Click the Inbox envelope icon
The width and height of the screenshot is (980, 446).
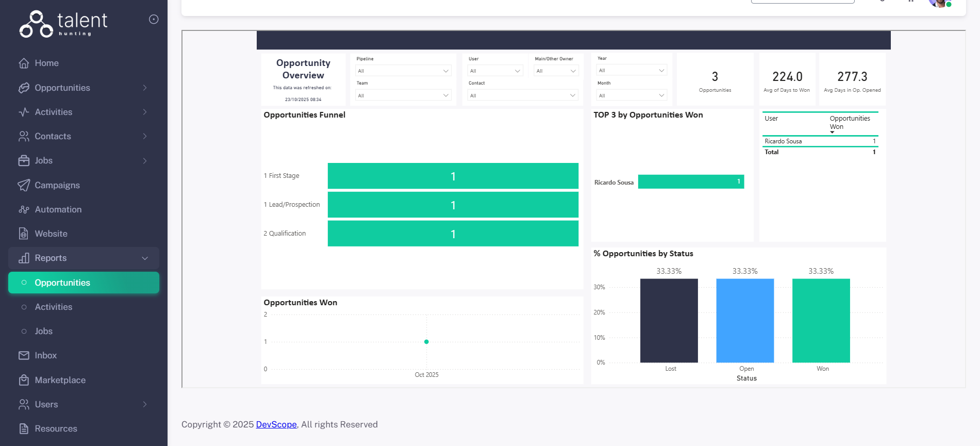pos(24,355)
